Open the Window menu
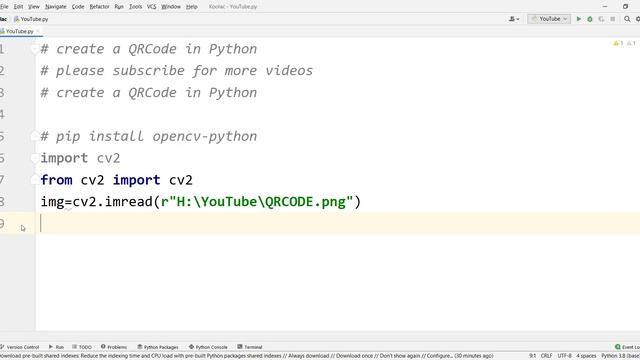 tap(171, 7)
